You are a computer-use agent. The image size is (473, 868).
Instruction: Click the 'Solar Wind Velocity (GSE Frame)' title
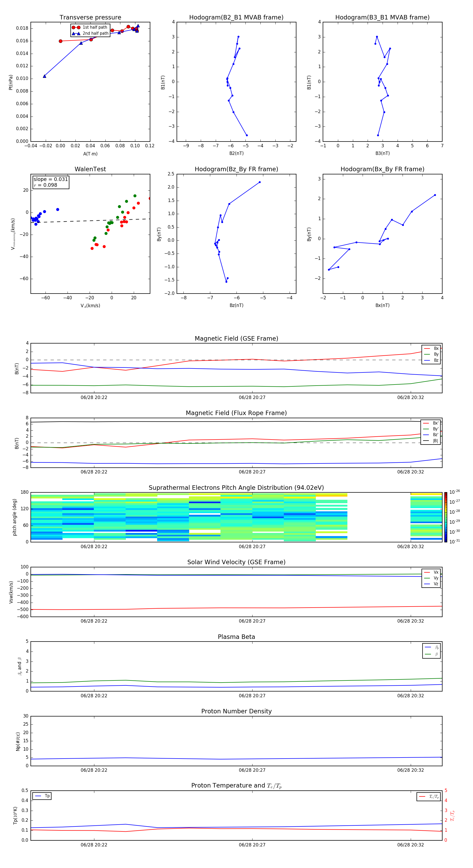click(236, 562)
